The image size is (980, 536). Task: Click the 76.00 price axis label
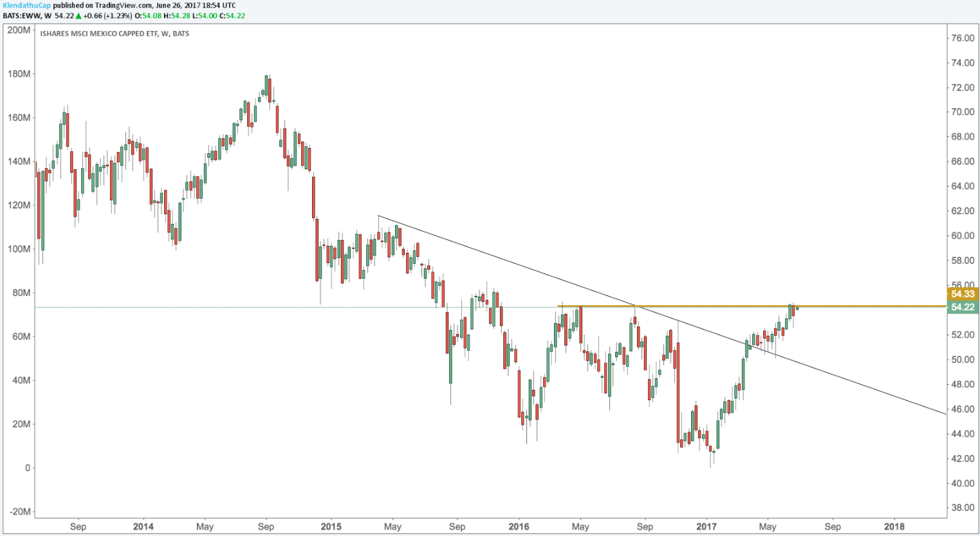(963, 38)
